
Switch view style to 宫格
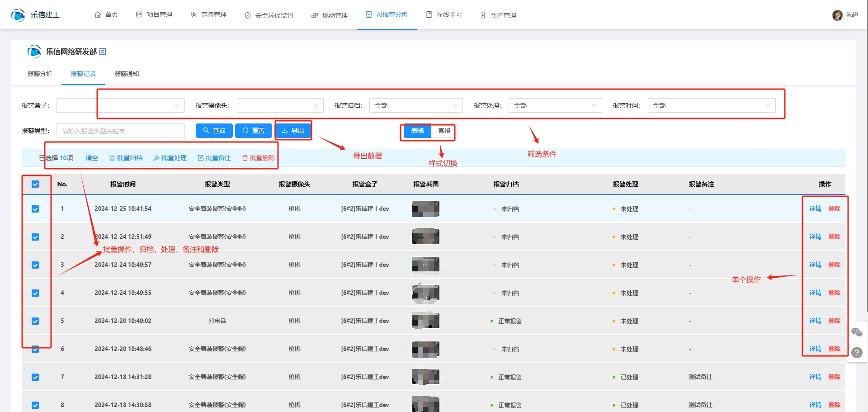pos(444,131)
